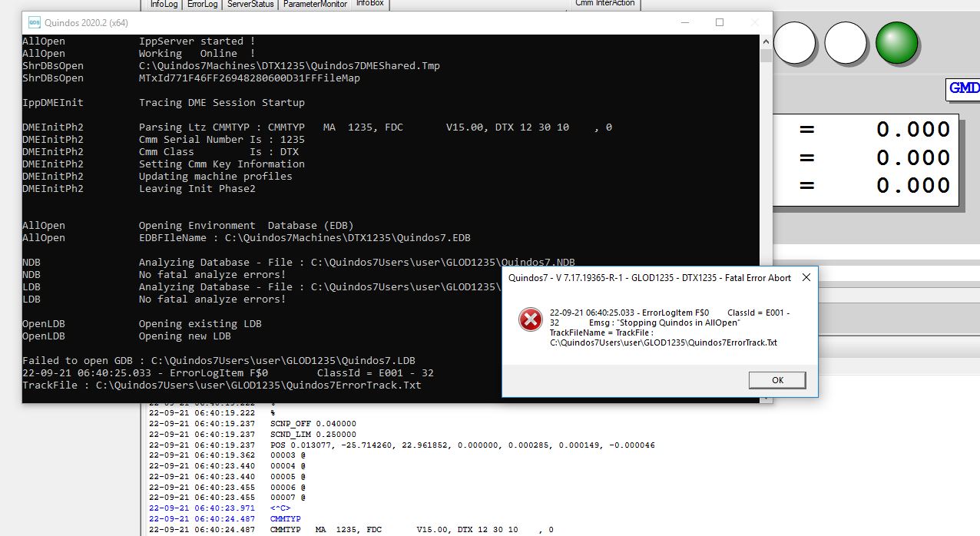
Task: Click the console scrollbar up arrow
Action: (x=766, y=42)
